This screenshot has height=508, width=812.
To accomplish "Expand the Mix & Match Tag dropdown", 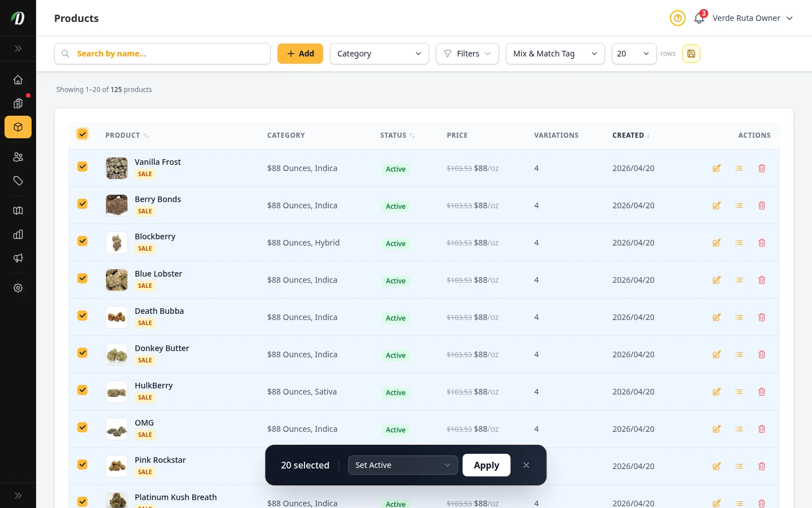I will point(555,54).
